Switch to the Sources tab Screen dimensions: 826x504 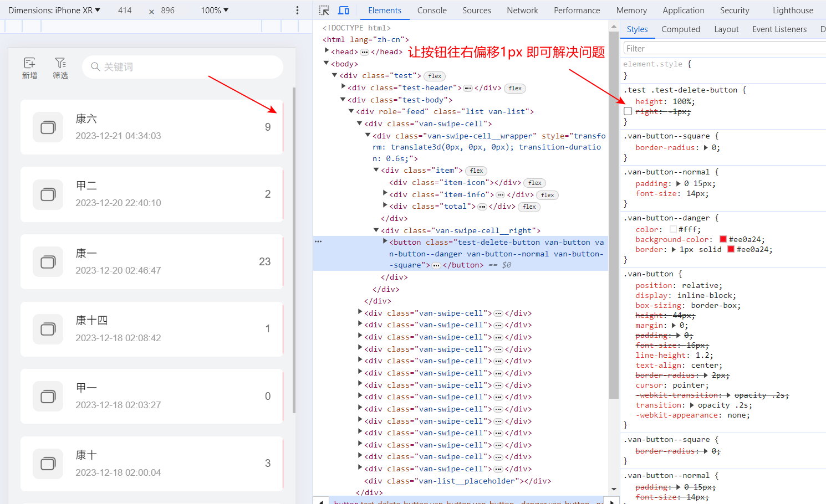(x=477, y=11)
